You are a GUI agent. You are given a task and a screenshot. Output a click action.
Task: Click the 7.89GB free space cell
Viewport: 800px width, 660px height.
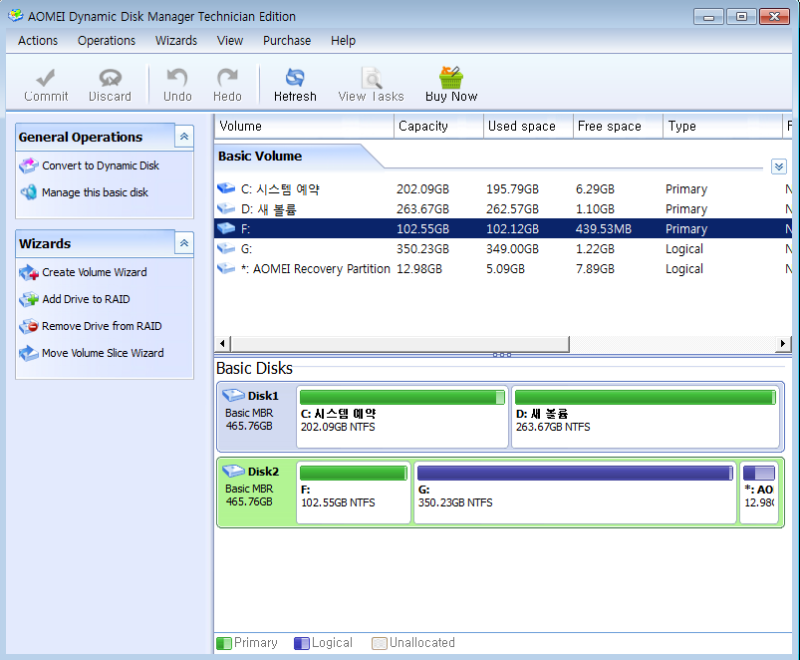point(595,269)
